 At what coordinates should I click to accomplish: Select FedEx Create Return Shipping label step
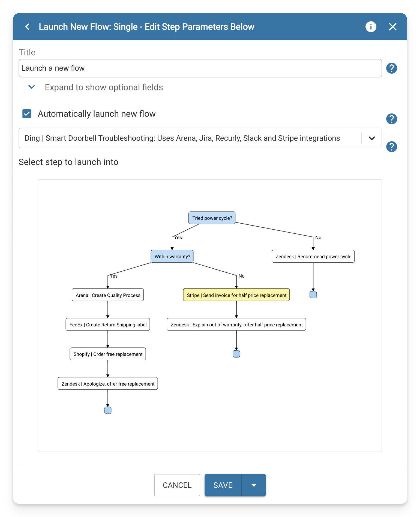coord(108,324)
